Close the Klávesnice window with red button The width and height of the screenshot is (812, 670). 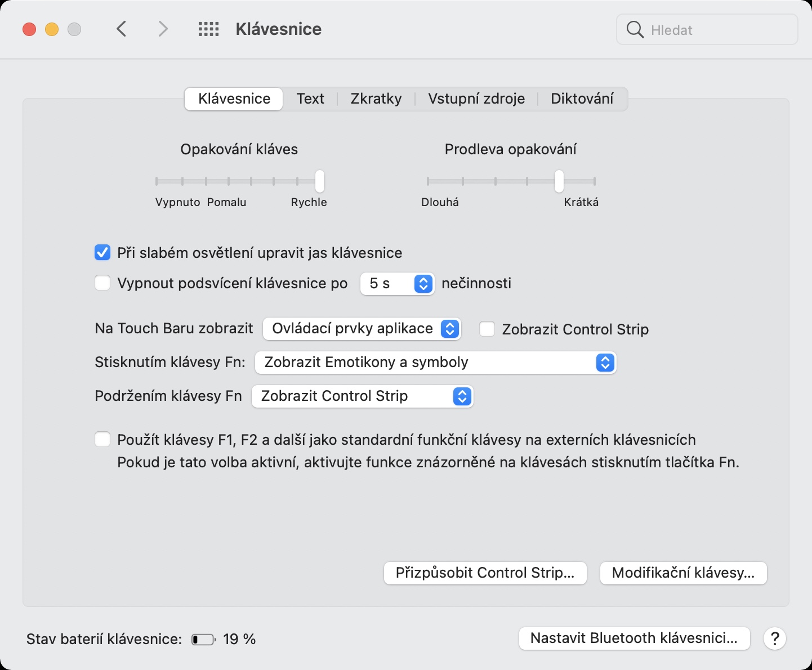[x=29, y=29]
